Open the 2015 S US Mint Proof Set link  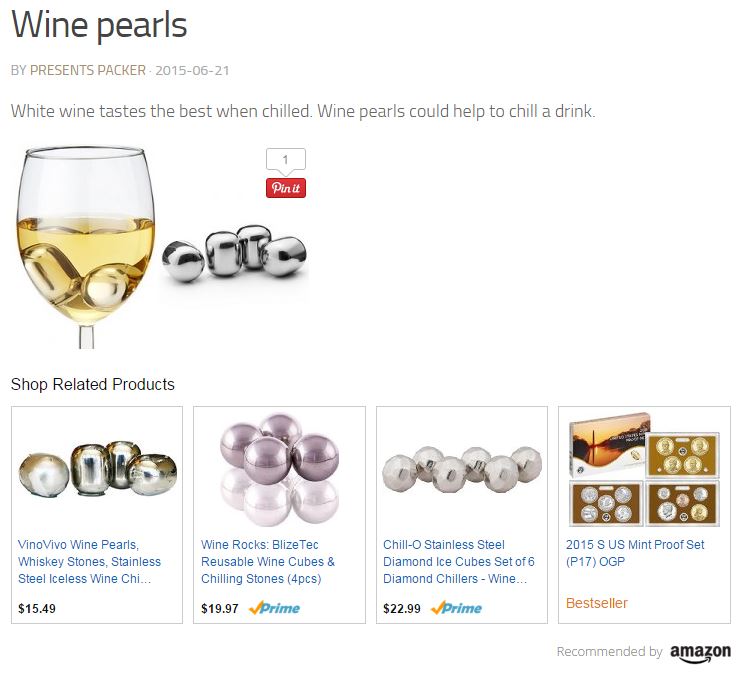635,553
